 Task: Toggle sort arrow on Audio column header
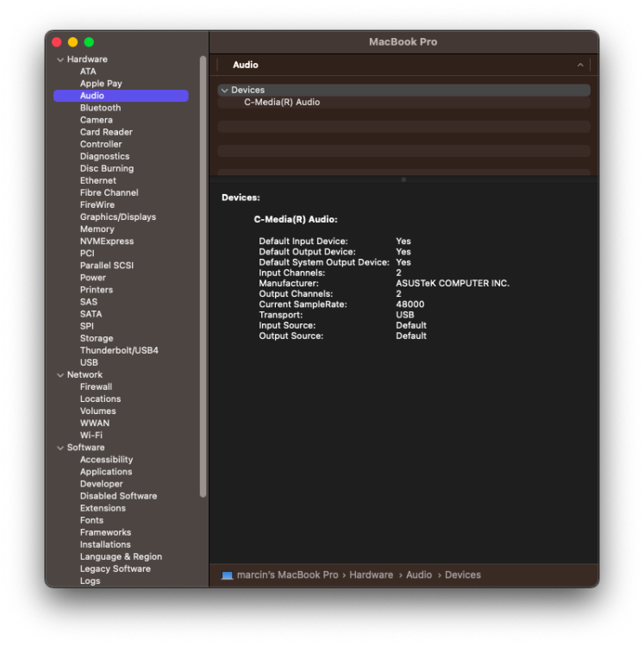coord(580,65)
